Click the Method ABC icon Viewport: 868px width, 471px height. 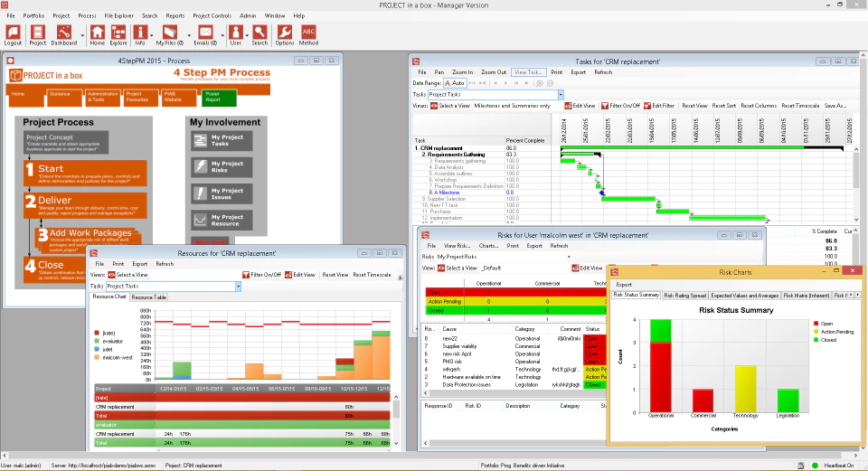(x=308, y=35)
